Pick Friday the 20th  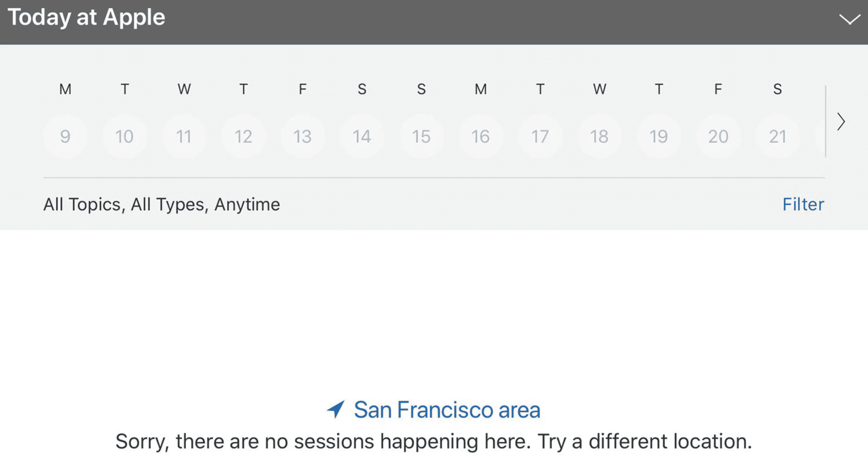point(718,137)
